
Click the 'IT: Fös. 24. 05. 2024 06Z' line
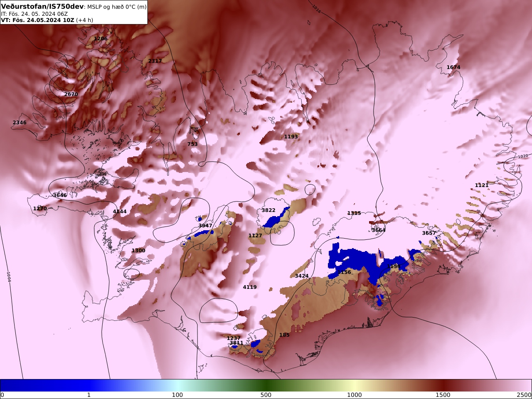click(x=34, y=14)
